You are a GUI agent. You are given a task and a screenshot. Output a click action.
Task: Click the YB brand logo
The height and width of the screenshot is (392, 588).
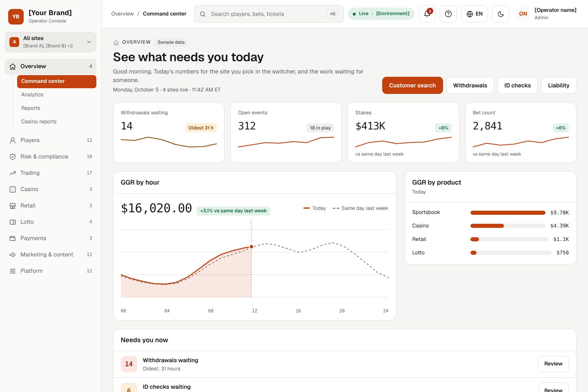pos(16,17)
